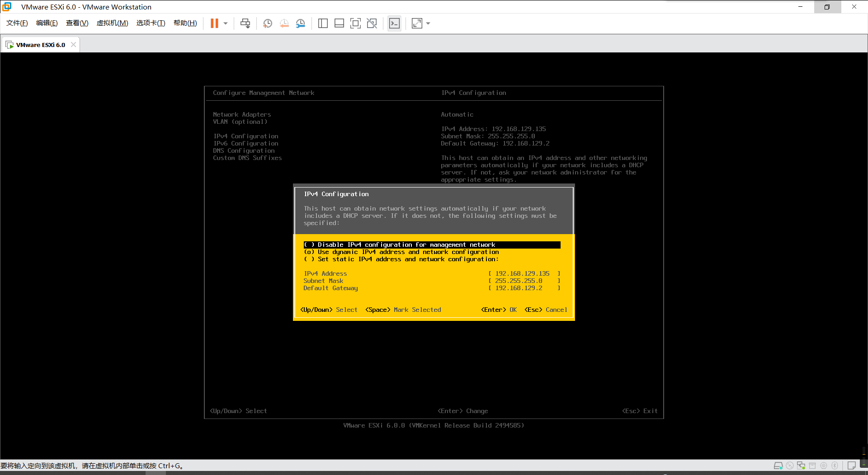This screenshot has width=868, height=475.
Task: Select Set static IPv4 address radio option
Action: tap(401, 259)
